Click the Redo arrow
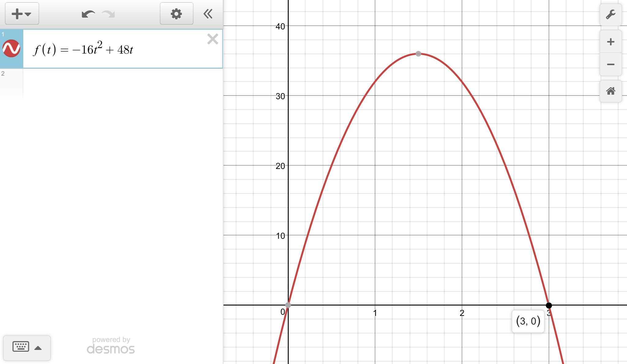Image resolution: width=627 pixels, height=364 pixels. [108, 14]
